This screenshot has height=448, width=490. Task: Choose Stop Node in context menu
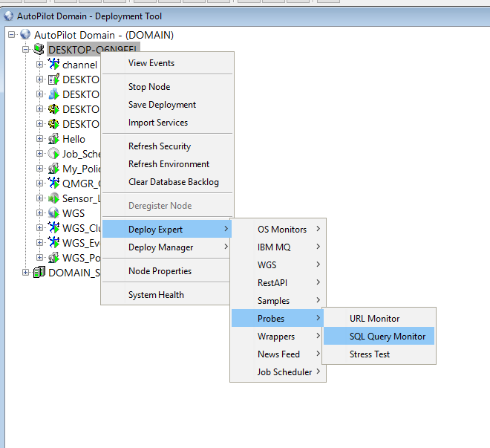[x=149, y=87]
